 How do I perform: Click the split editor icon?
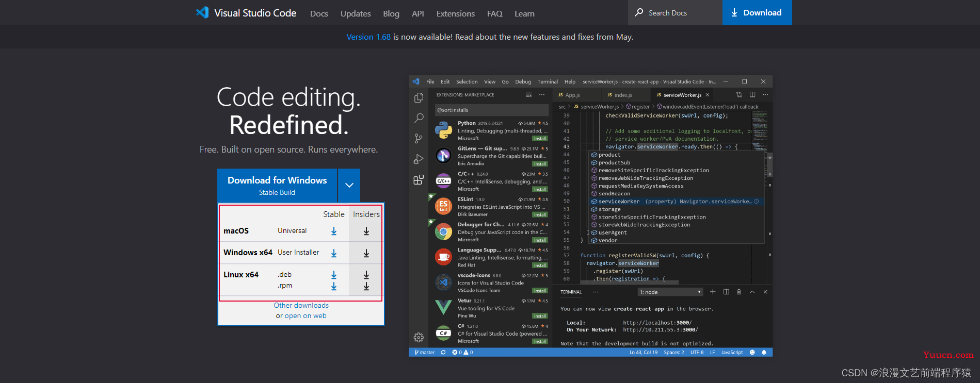tap(752, 95)
